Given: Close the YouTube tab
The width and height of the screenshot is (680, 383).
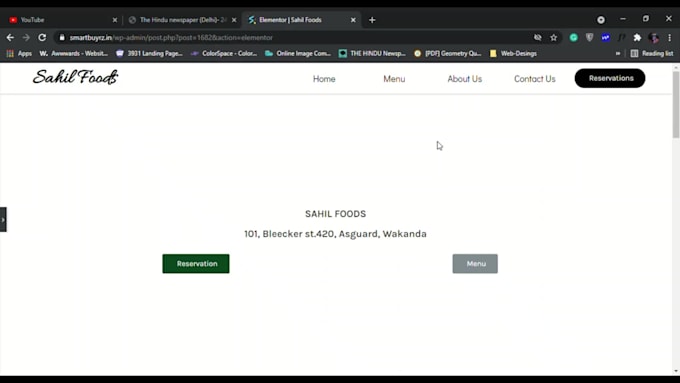Looking at the screenshot, I should pyautogui.click(x=115, y=20).
